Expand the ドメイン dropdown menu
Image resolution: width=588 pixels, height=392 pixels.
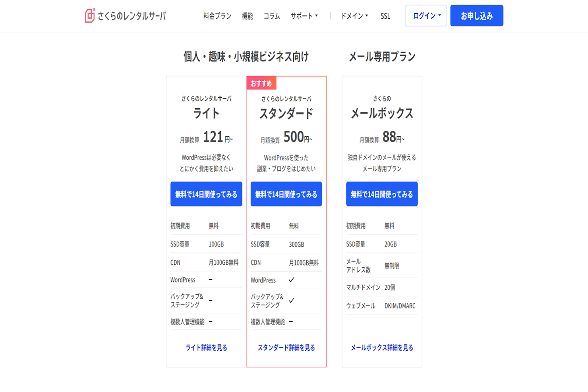pyautogui.click(x=354, y=16)
